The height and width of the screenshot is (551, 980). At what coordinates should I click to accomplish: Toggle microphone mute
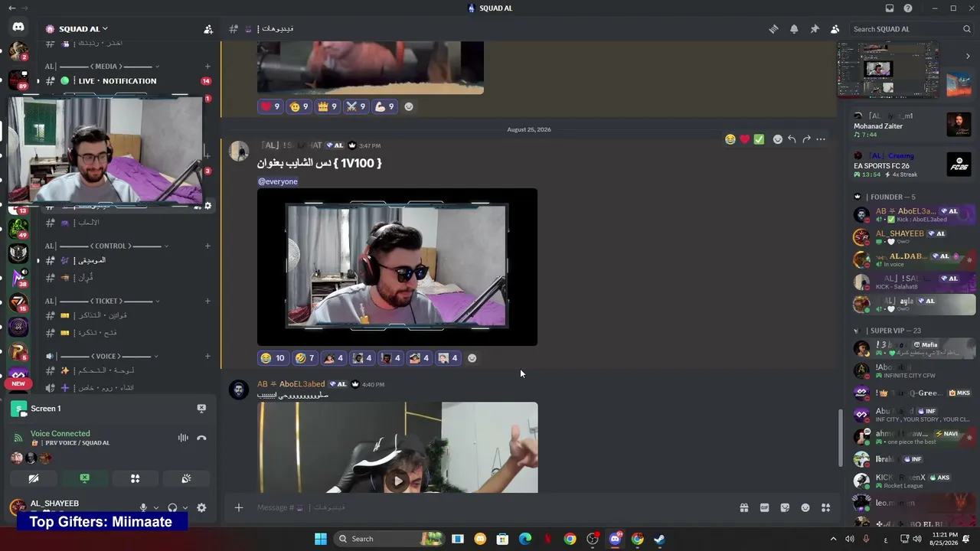(x=143, y=507)
